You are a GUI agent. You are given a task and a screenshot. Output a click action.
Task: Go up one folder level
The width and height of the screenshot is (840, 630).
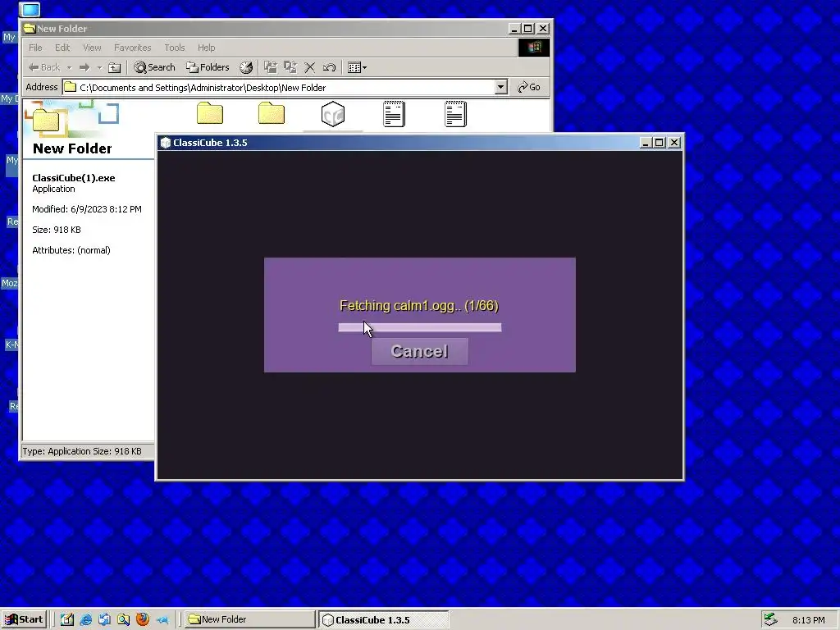tap(114, 67)
